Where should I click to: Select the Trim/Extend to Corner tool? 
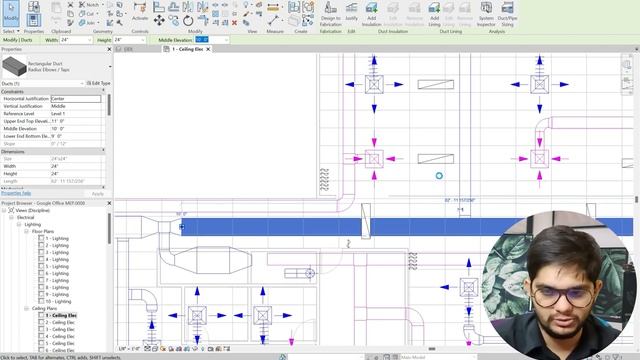(x=202, y=20)
